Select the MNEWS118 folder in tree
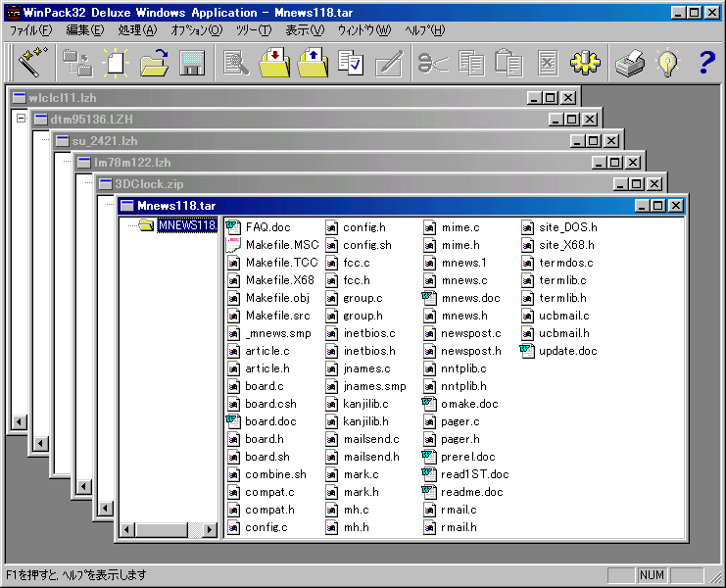Image resolution: width=726 pixels, height=588 pixels. point(186,225)
